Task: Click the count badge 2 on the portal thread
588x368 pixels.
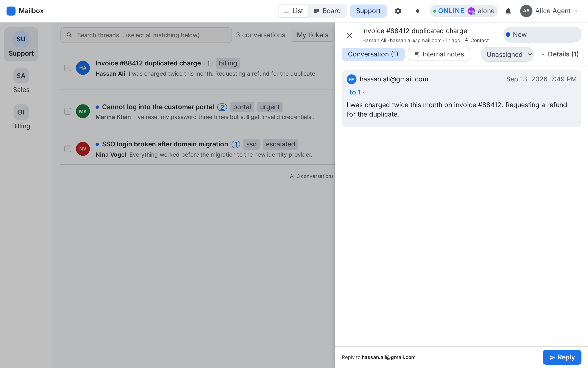Action: pyautogui.click(x=222, y=107)
